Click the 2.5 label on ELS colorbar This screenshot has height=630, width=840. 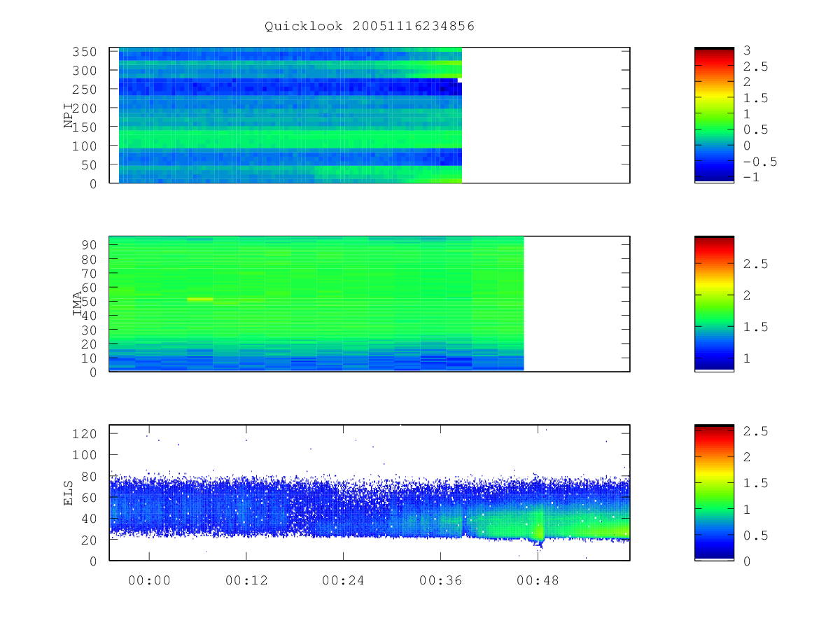(x=756, y=431)
